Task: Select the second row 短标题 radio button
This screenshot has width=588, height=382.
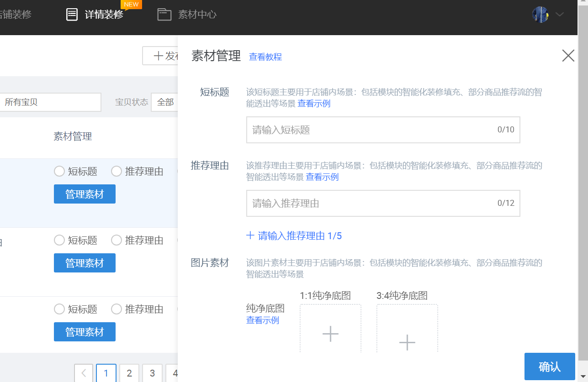Action: point(59,240)
